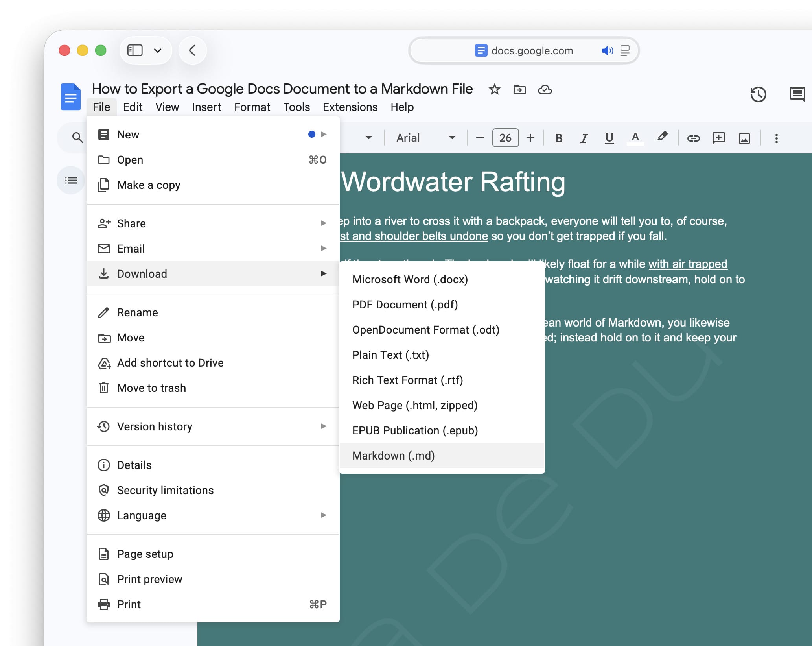The height and width of the screenshot is (646, 812).
Task: Choose Print from the File menu
Action: (213, 604)
